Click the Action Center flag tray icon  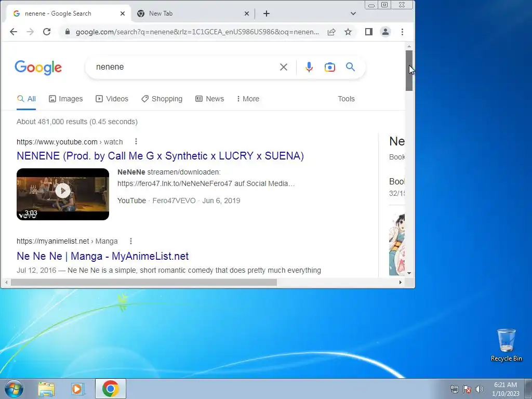click(467, 389)
